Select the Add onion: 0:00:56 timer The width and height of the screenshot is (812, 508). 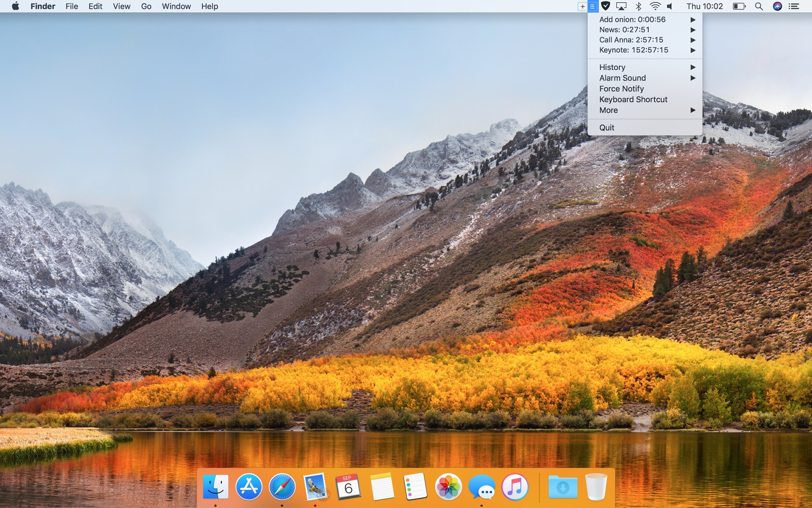[x=645, y=19]
